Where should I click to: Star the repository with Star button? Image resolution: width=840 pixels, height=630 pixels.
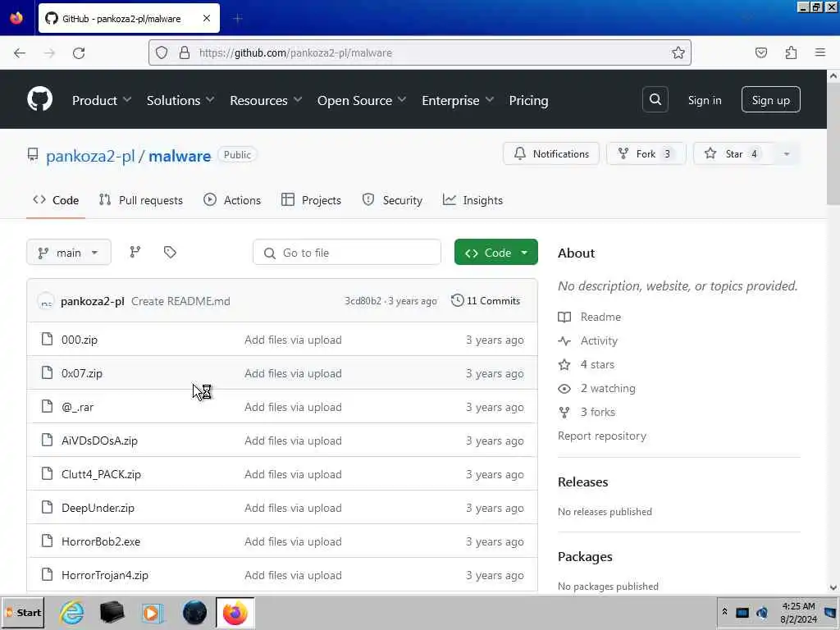point(732,153)
